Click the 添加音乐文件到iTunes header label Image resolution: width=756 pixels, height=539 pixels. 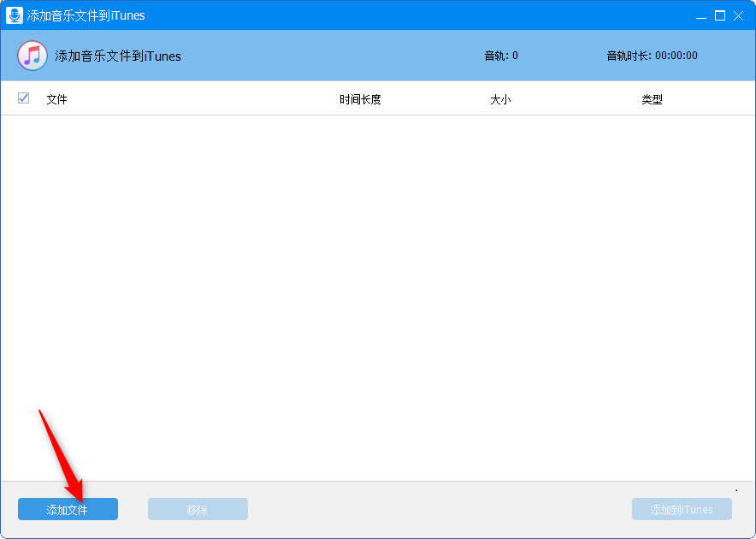pos(118,56)
